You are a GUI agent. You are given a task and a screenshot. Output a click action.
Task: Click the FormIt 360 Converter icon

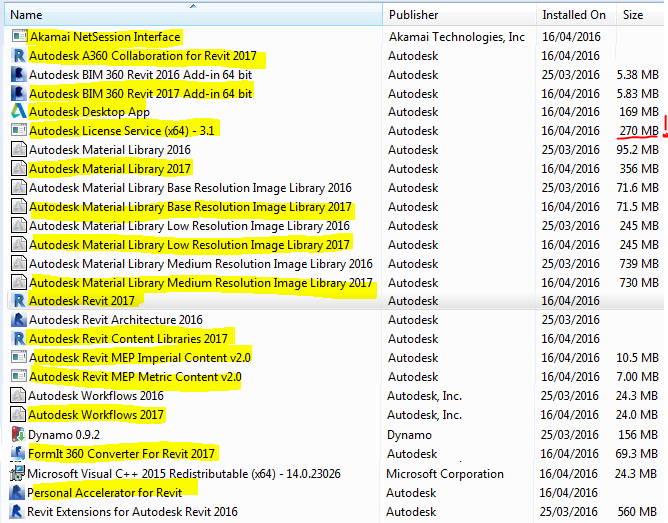pyautogui.click(x=18, y=453)
